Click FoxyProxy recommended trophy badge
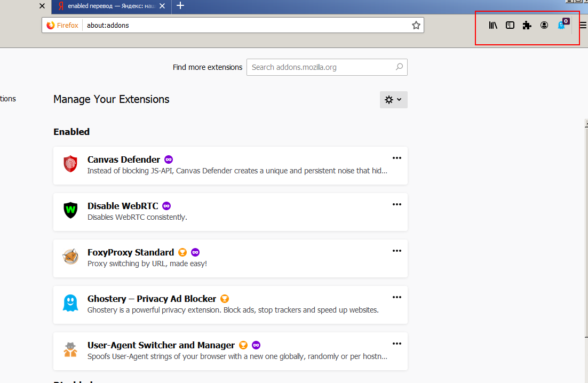 coord(182,253)
